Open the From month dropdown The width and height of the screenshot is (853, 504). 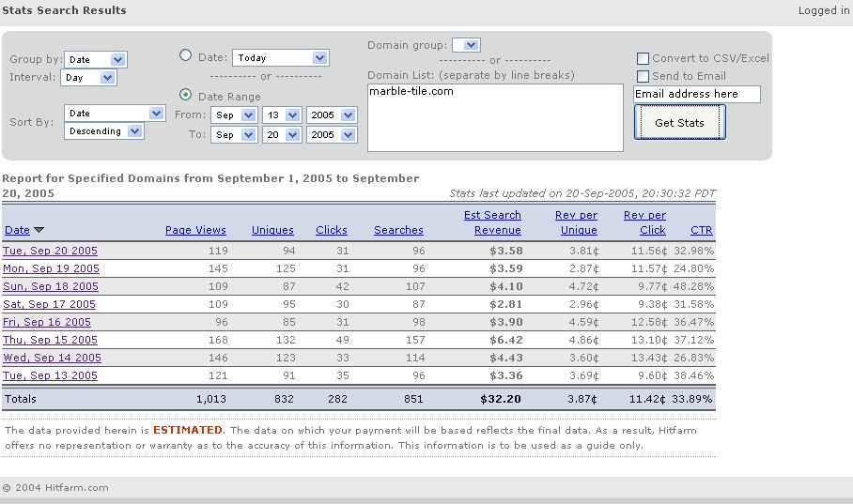(x=234, y=115)
